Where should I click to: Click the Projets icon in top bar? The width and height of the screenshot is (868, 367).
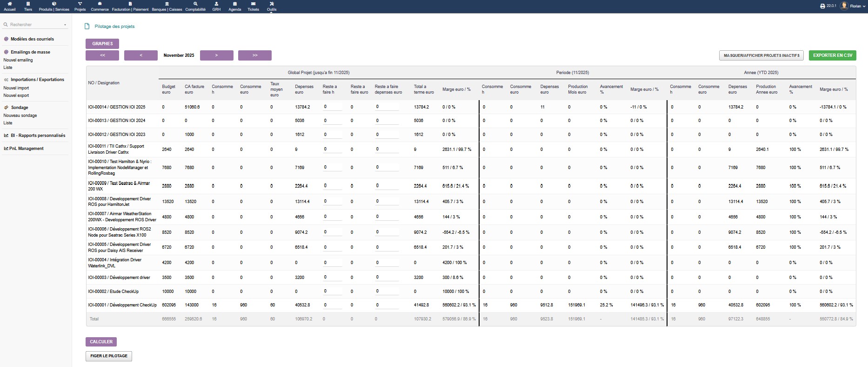[80, 4]
